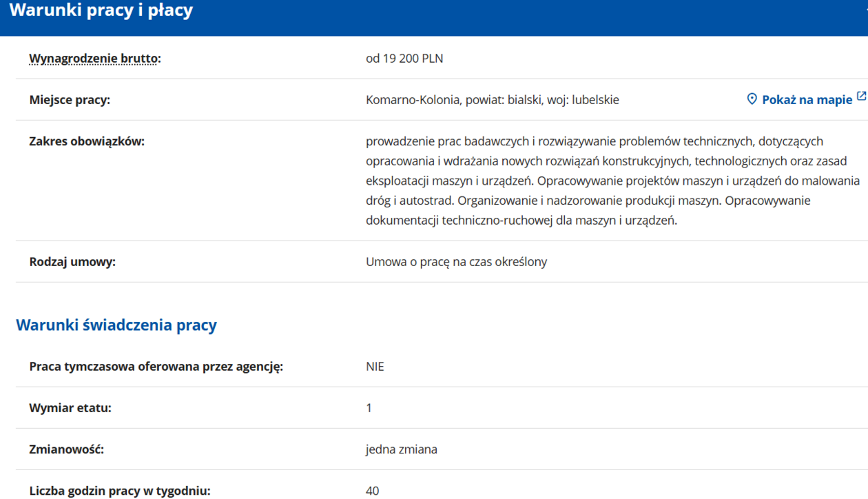The width and height of the screenshot is (868, 499).
Task: Click the weekly hours value 40
Action: coord(372,491)
